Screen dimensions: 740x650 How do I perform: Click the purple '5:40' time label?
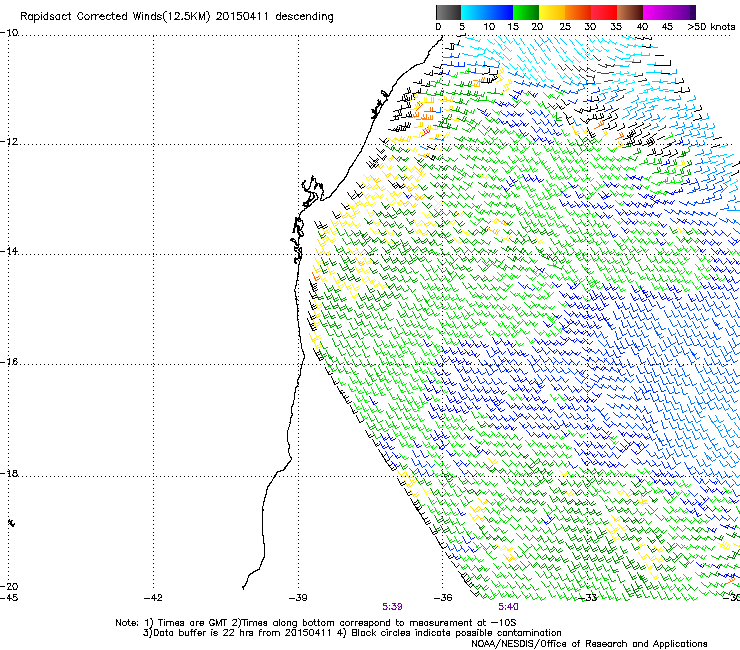point(508,607)
